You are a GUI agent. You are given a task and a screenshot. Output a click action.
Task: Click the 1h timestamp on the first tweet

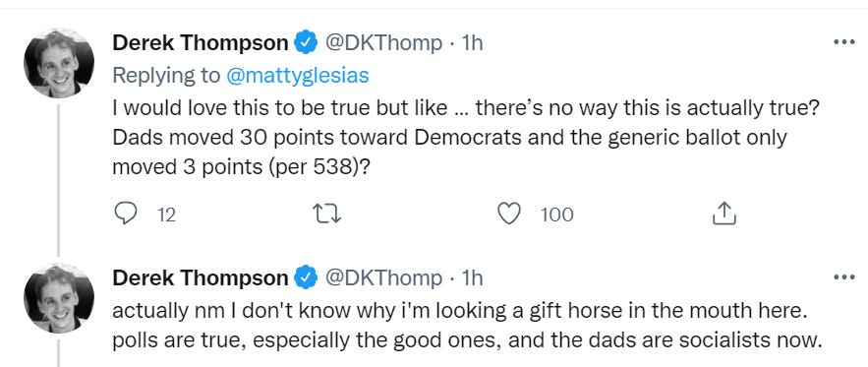click(472, 42)
